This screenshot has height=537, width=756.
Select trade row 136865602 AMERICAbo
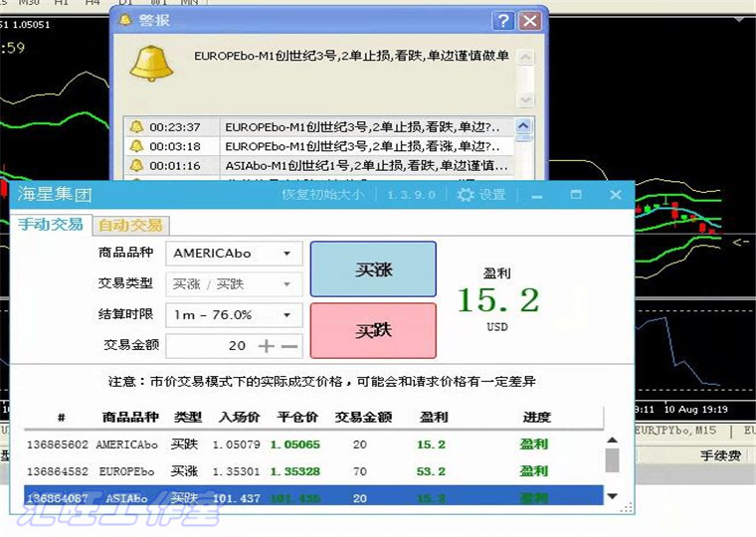pos(313,445)
